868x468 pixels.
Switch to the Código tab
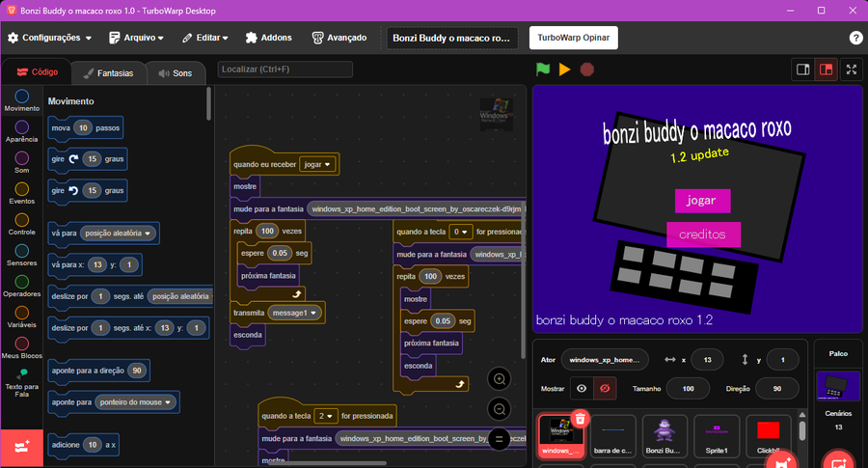(x=37, y=72)
